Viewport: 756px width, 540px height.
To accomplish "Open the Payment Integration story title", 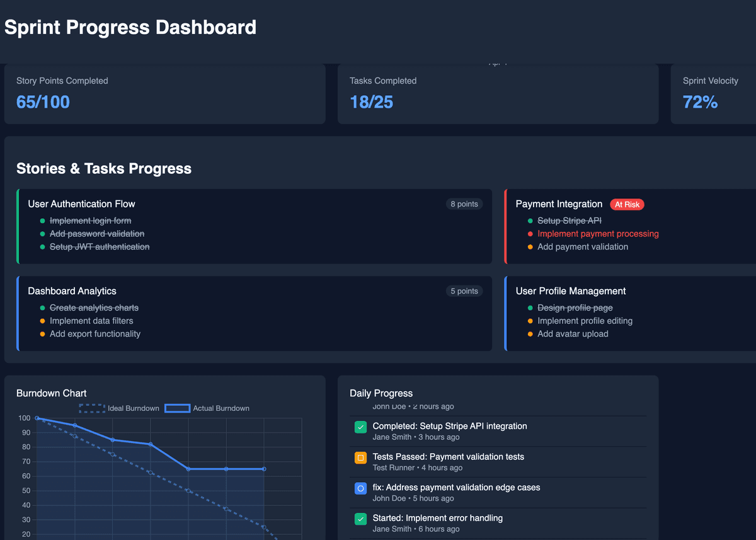I will 559,204.
